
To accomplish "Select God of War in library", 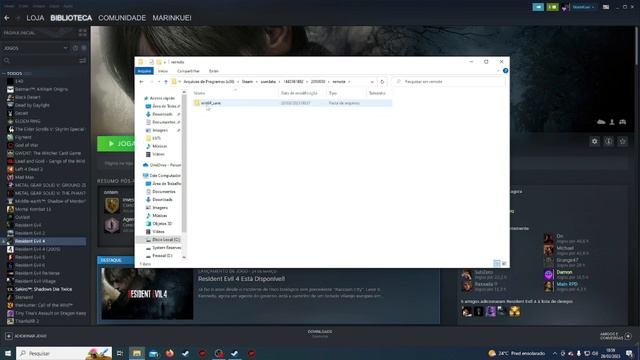I will click(x=27, y=145).
